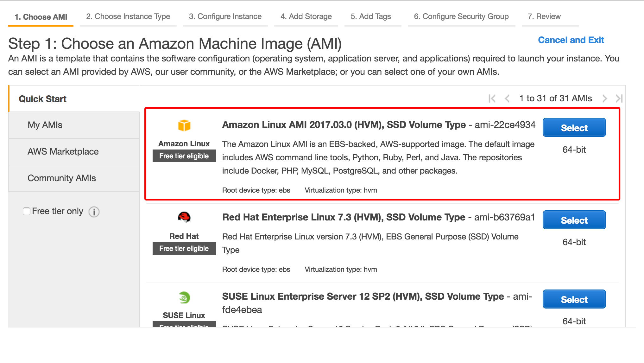Navigate to last page of AMIs
The image size is (644, 363).
[619, 98]
